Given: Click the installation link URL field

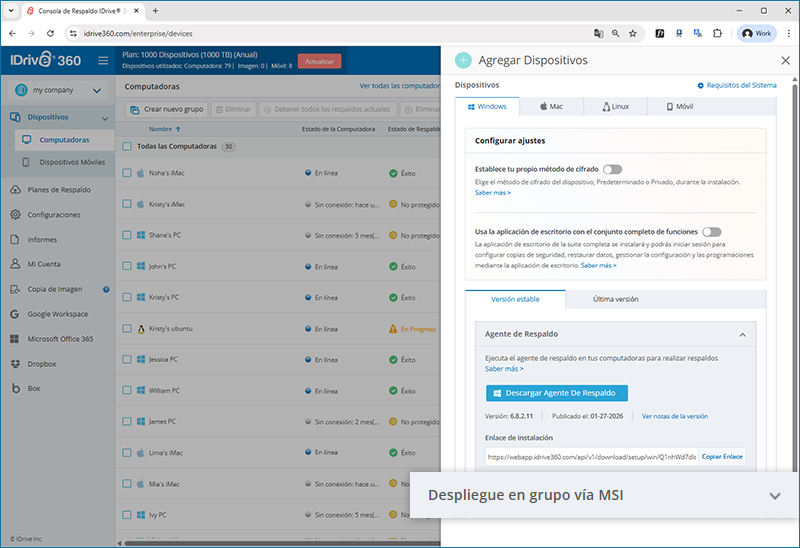Looking at the screenshot, I should click(x=592, y=457).
